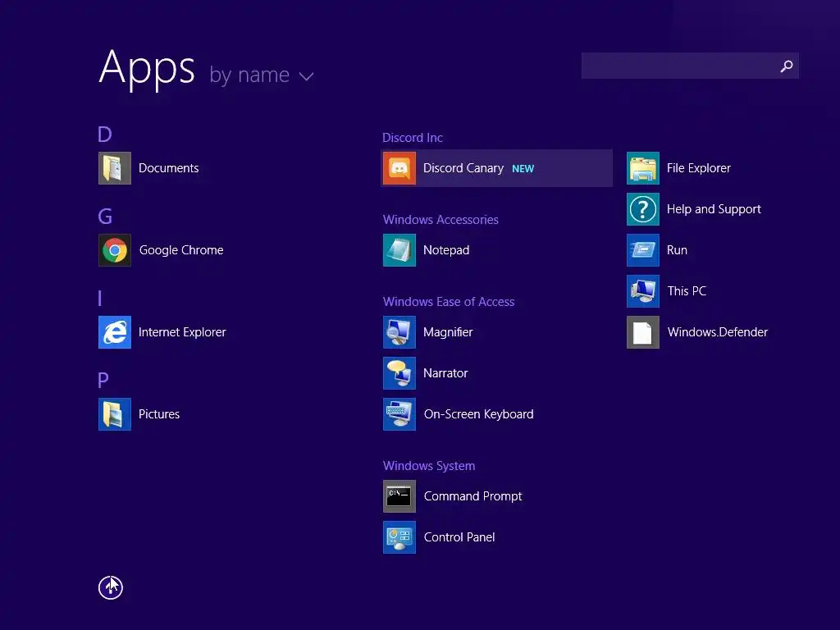Click the Windows Ease of Access header
Viewport: 840px width, 630px height.
click(x=449, y=302)
